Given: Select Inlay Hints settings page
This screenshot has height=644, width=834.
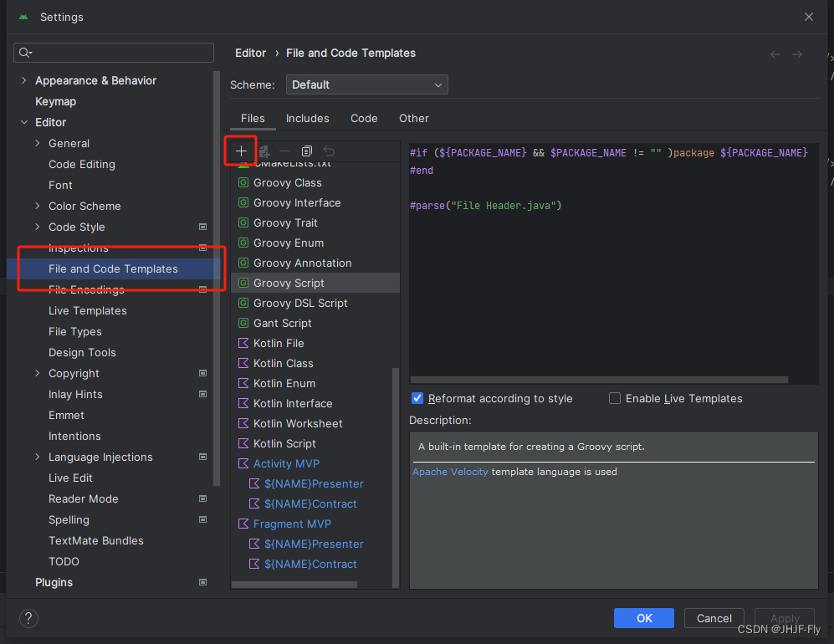Looking at the screenshot, I should click(x=75, y=394).
